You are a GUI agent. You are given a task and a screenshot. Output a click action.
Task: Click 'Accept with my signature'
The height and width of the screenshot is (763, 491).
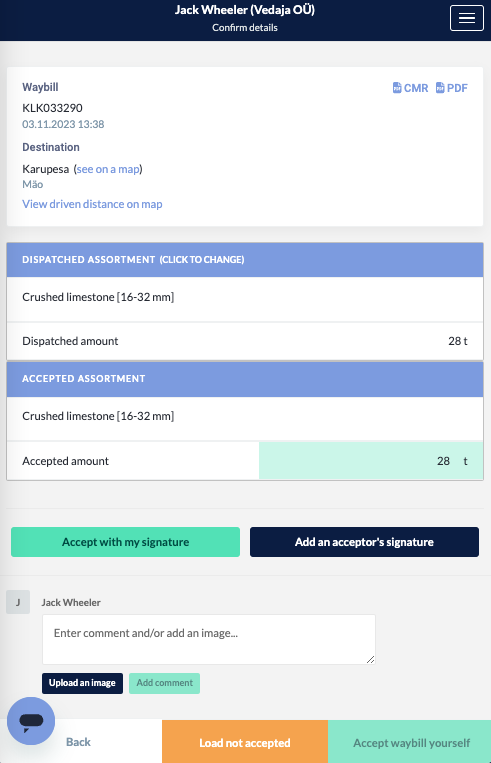(x=126, y=542)
